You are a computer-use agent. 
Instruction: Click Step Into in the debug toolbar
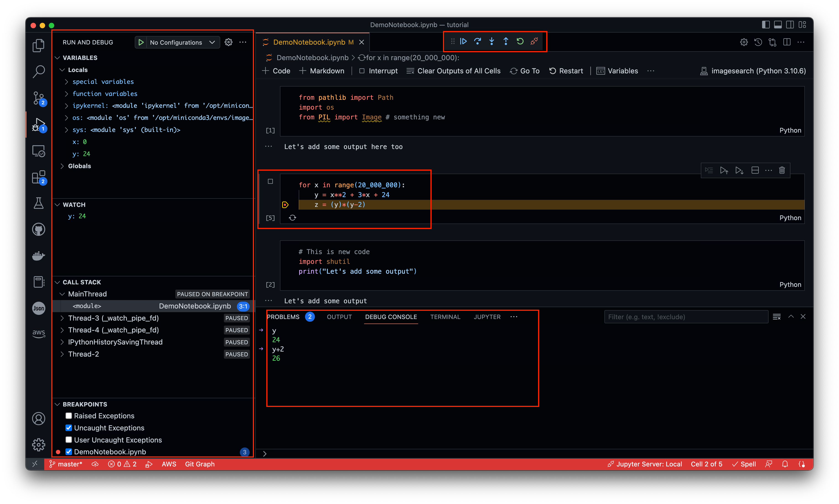[492, 41]
